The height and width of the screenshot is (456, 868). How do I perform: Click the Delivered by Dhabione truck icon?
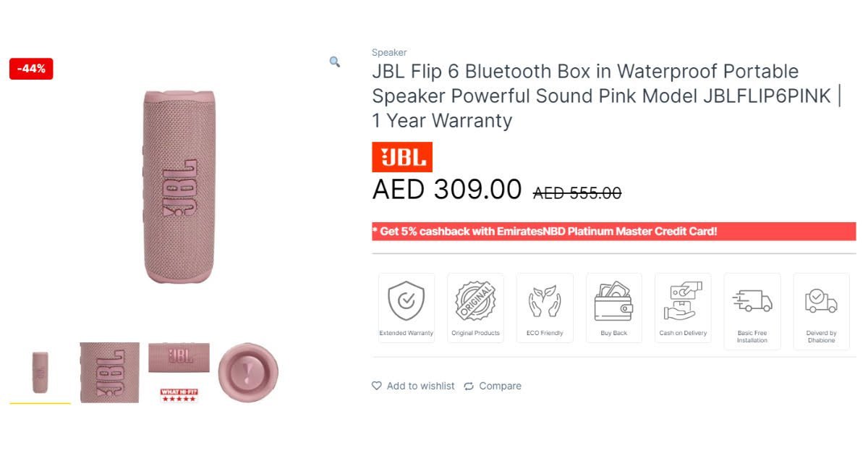click(x=821, y=300)
